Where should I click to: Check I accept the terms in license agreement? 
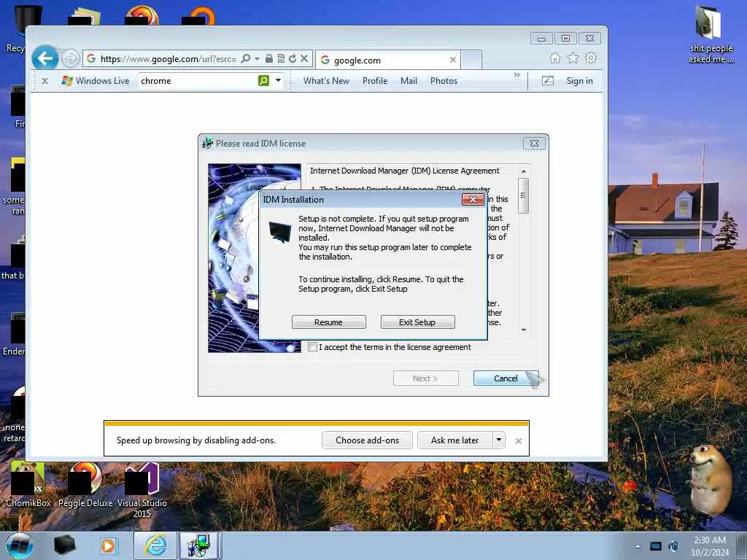(x=312, y=347)
